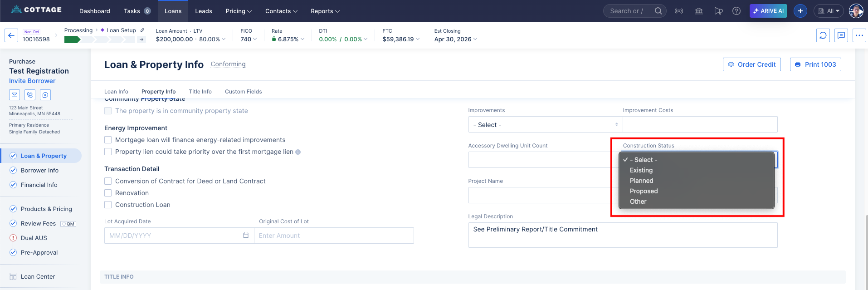Open the user profile avatar
868x290 pixels.
pos(856,11)
